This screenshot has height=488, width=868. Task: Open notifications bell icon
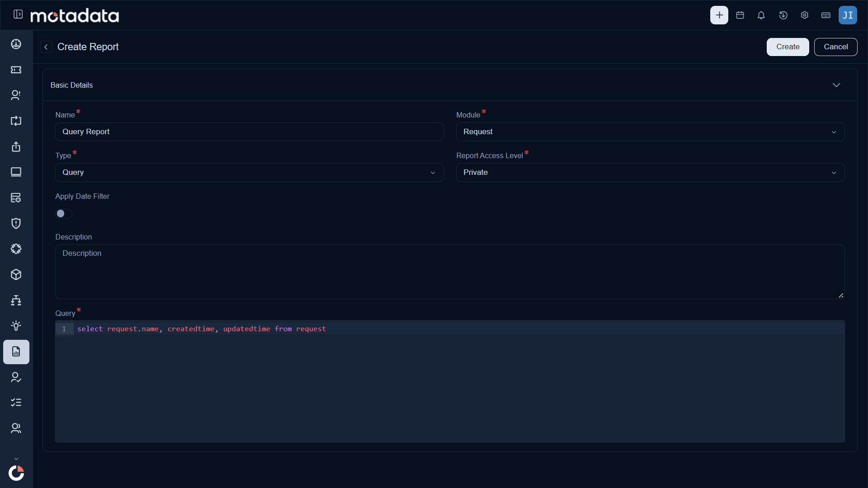pyautogui.click(x=761, y=15)
